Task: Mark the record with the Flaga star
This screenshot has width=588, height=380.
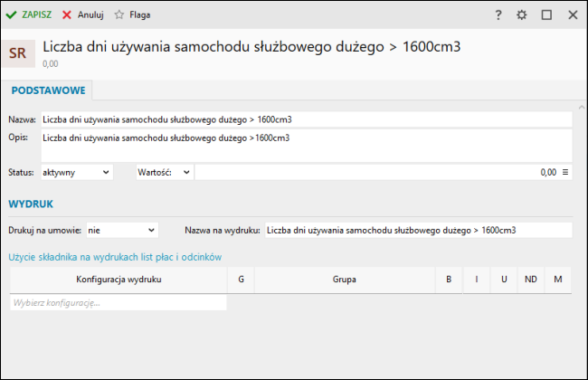Action: click(132, 15)
